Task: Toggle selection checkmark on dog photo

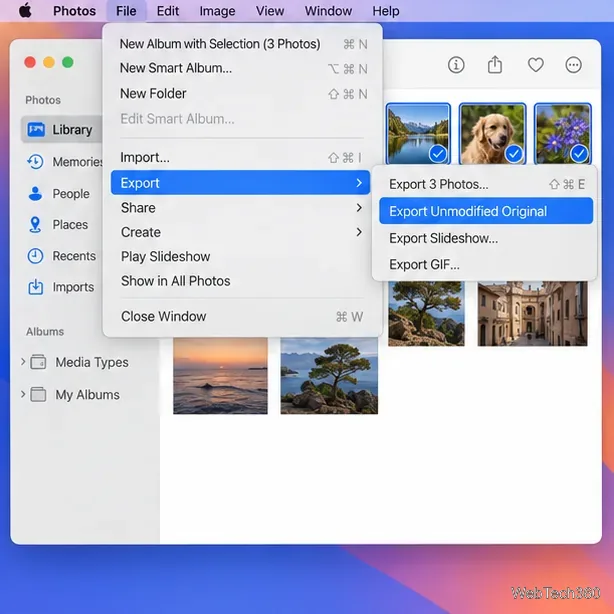Action: pos(514,154)
